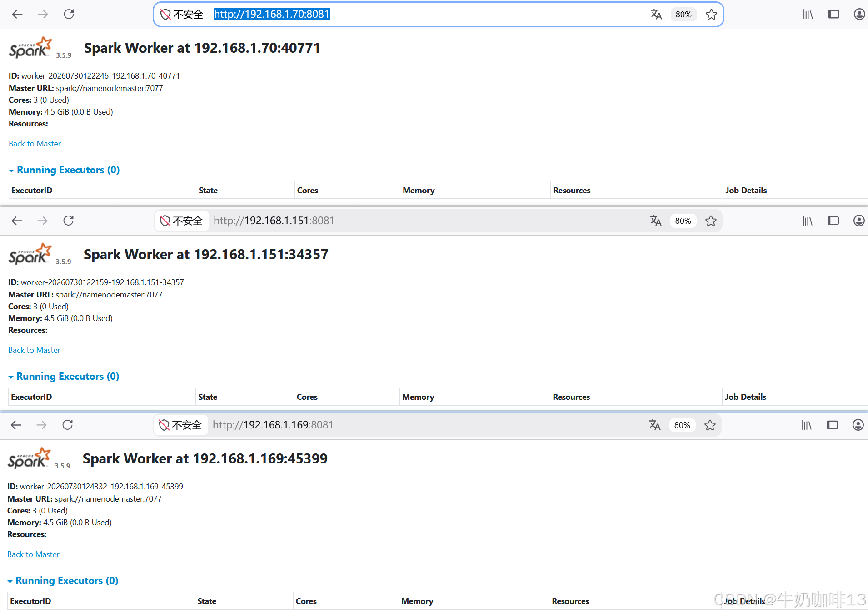Go forward in the 192.168.1.169 browser window

[41, 425]
